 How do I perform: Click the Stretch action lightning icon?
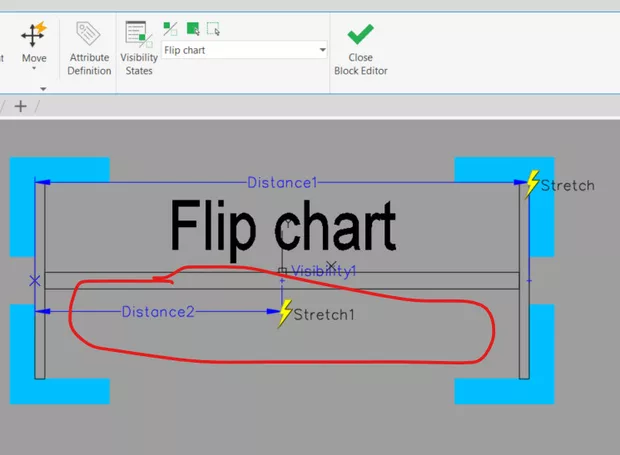(x=532, y=184)
